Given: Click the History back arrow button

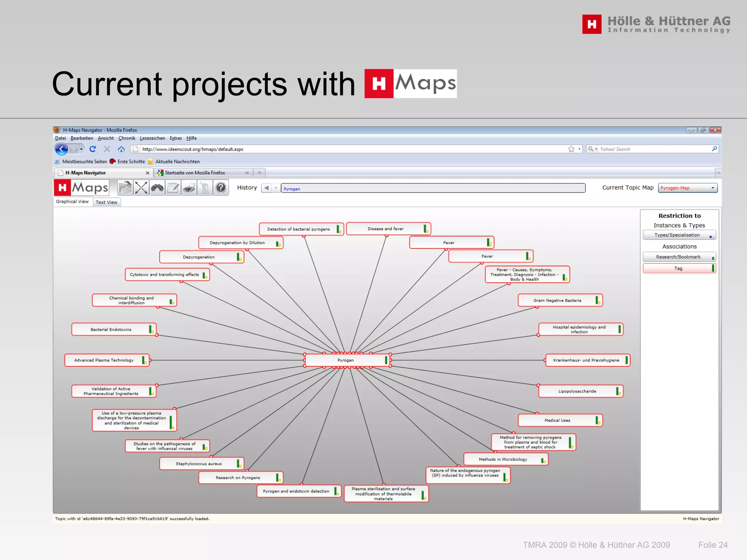Looking at the screenshot, I should pyautogui.click(x=267, y=188).
